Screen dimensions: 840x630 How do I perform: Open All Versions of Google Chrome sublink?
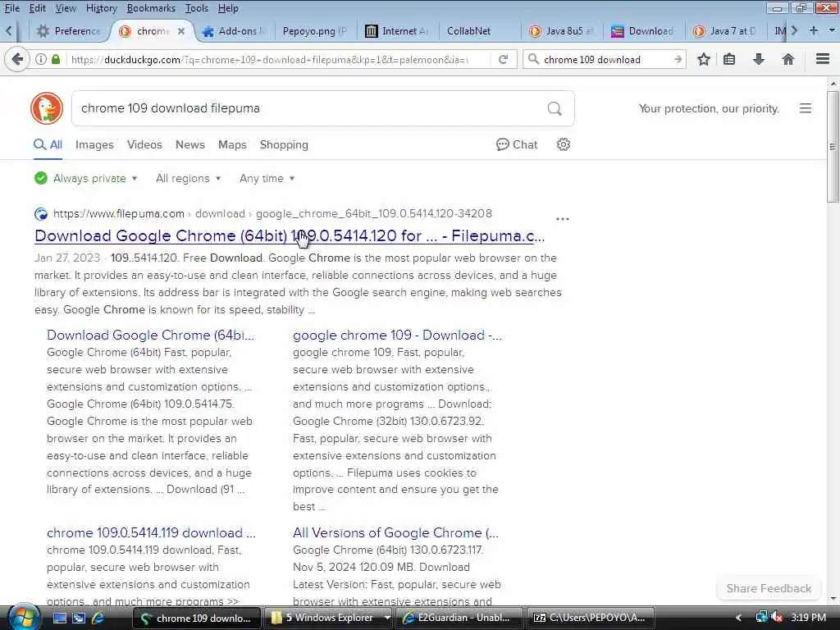coord(395,532)
